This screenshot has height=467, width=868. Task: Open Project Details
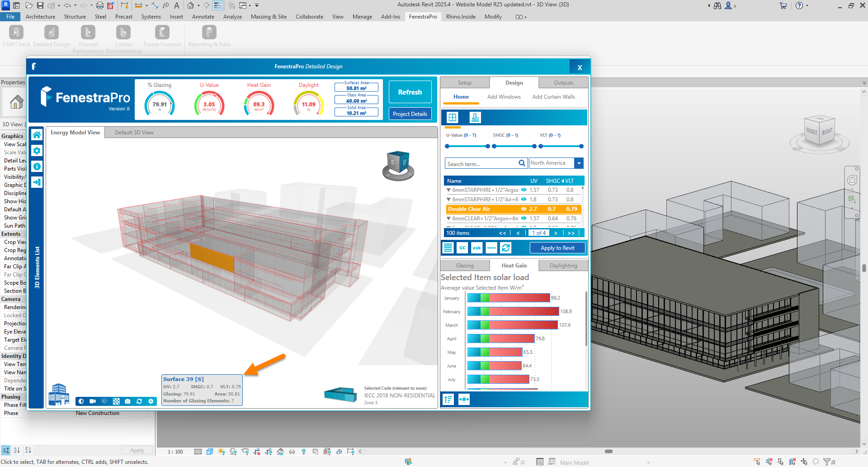[x=410, y=114]
